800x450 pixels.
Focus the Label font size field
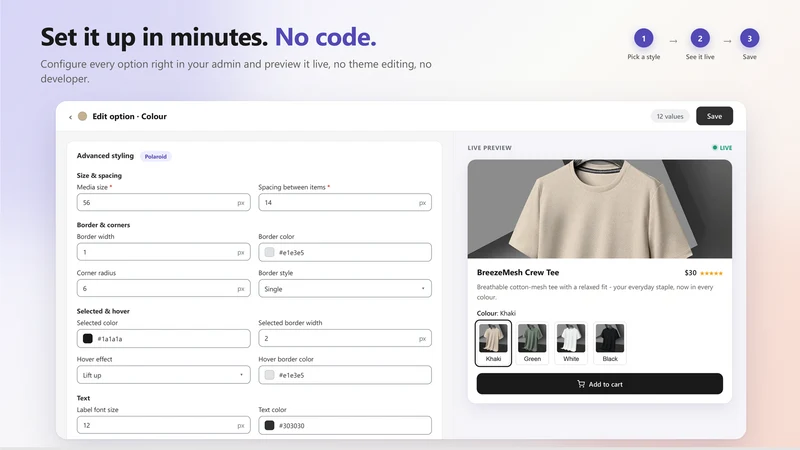coord(163,425)
